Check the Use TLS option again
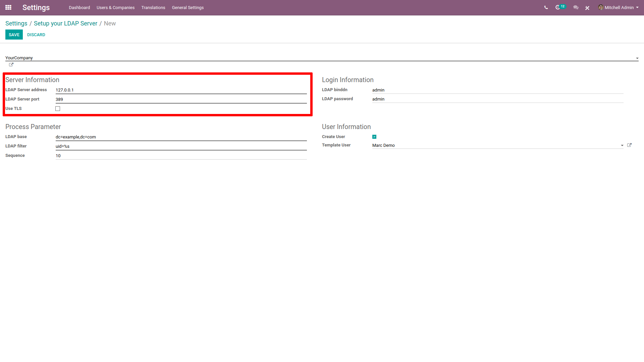The image size is (644, 362). (58, 108)
